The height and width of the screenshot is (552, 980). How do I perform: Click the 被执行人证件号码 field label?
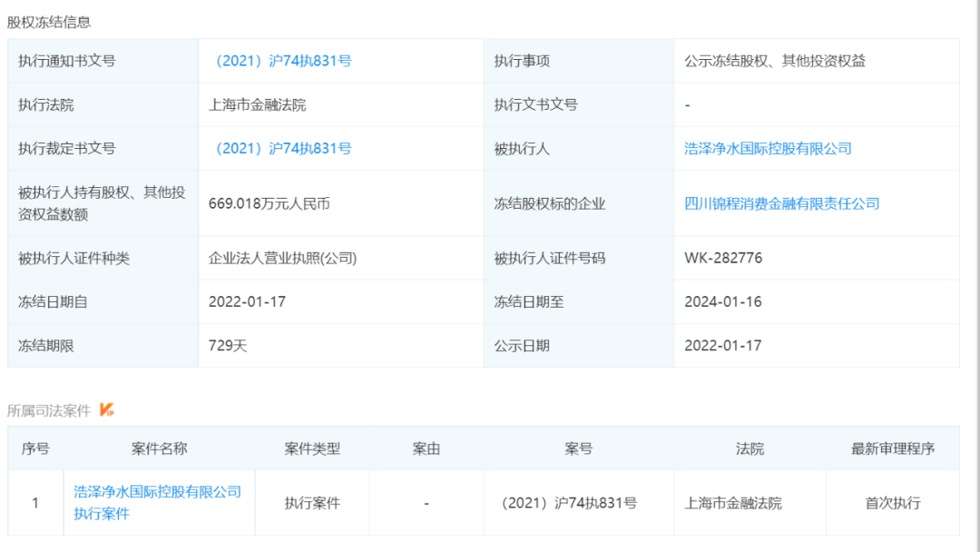[549, 258]
